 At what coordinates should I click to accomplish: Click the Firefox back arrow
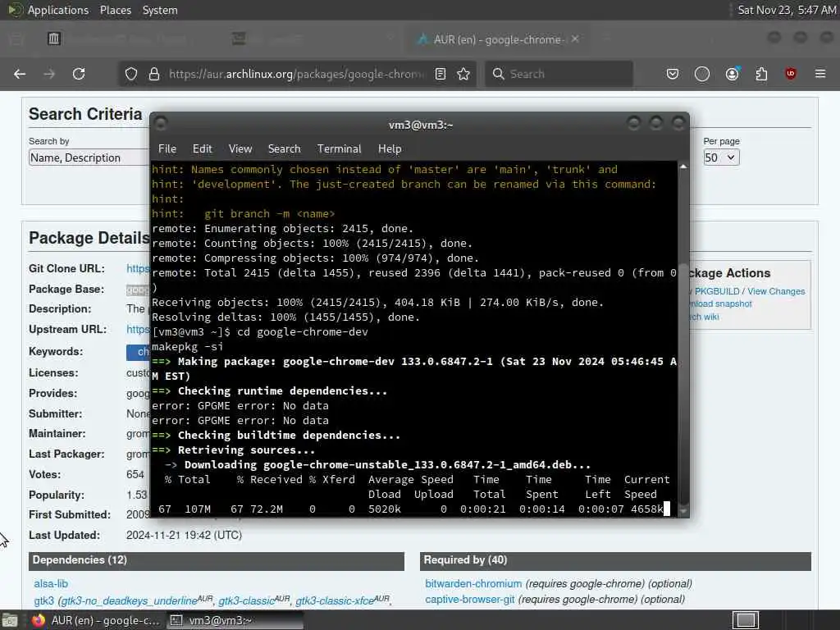(20, 74)
